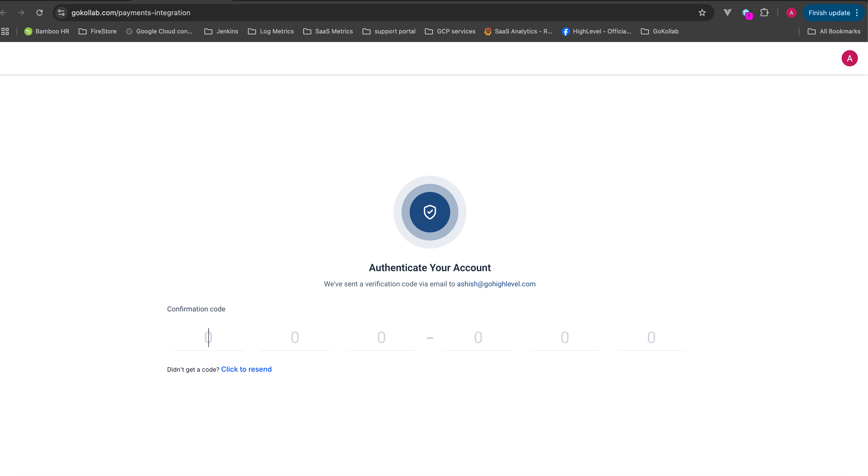
Task: Open the site information icon in address bar
Action: [x=61, y=13]
